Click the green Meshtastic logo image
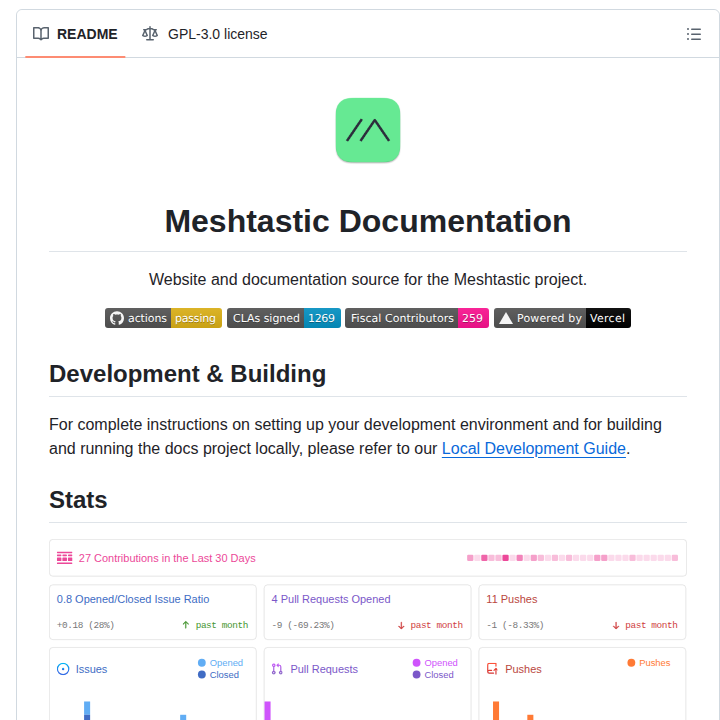This screenshot has height=720, width=720. (368, 130)
